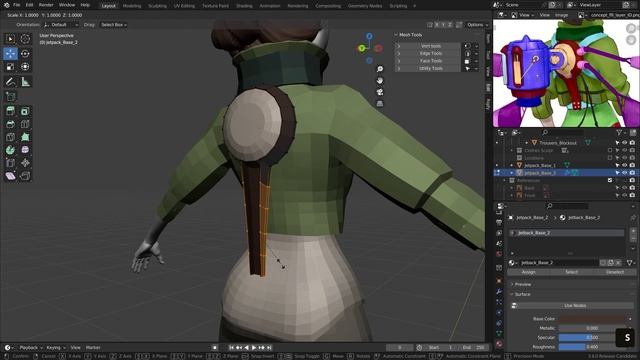The height and width of the screenshot is (360, 640).
Task: Toggle the Back image eye icon
Action: point(624,188)
